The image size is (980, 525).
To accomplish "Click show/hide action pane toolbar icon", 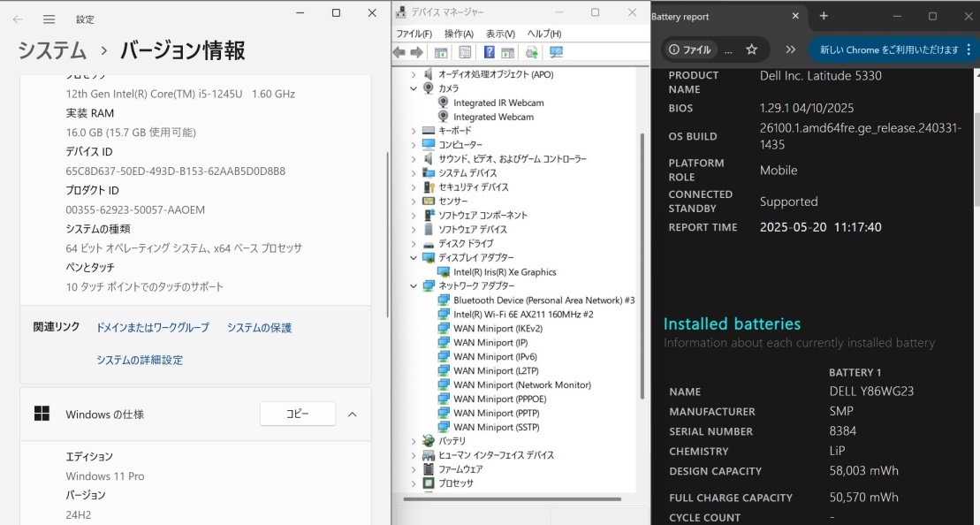I will pos(507,52).
